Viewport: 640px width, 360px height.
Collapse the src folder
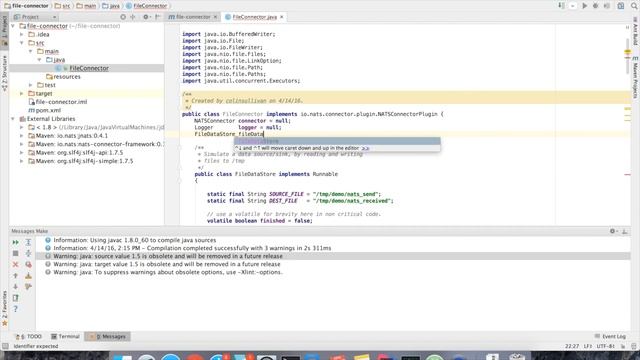[x=22, y=42]
